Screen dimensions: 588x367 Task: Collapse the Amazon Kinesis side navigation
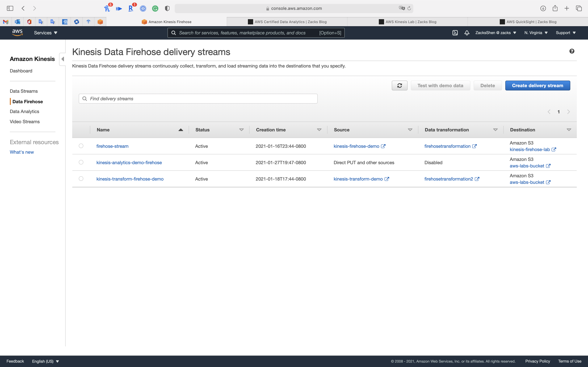(63, 59)
